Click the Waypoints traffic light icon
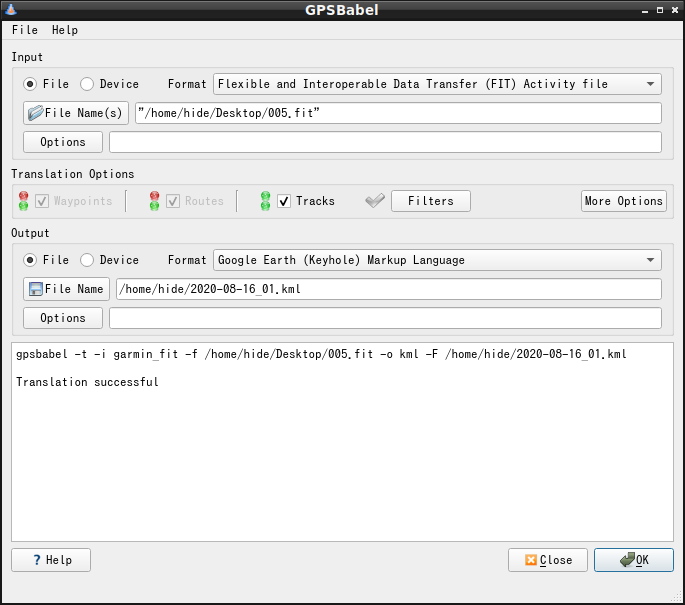Image resolution: width=685 pixels, height=605 pixels. [24, 201]
